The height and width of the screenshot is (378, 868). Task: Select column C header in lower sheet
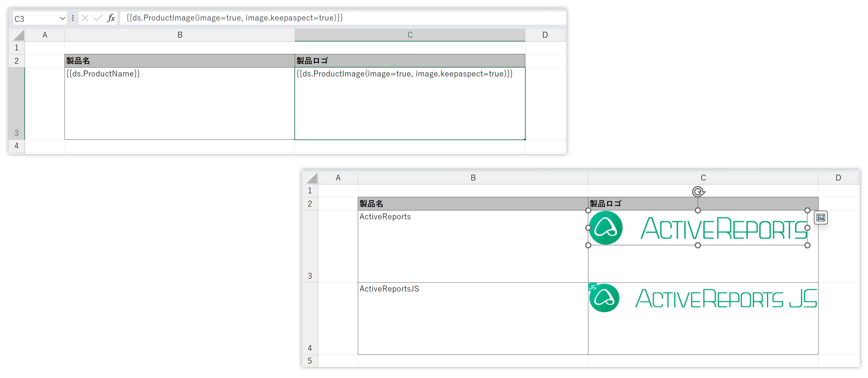tap(703, 178)
